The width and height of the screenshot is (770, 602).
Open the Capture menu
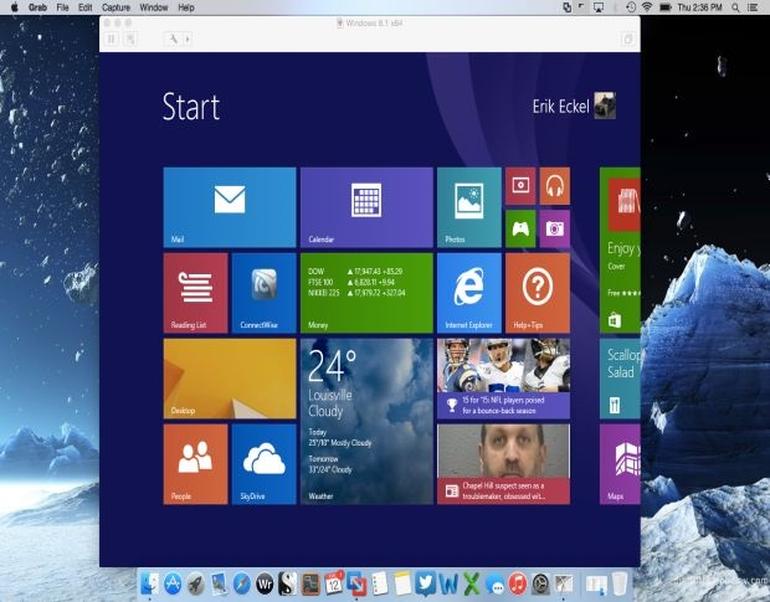click(x=116, y=7)
